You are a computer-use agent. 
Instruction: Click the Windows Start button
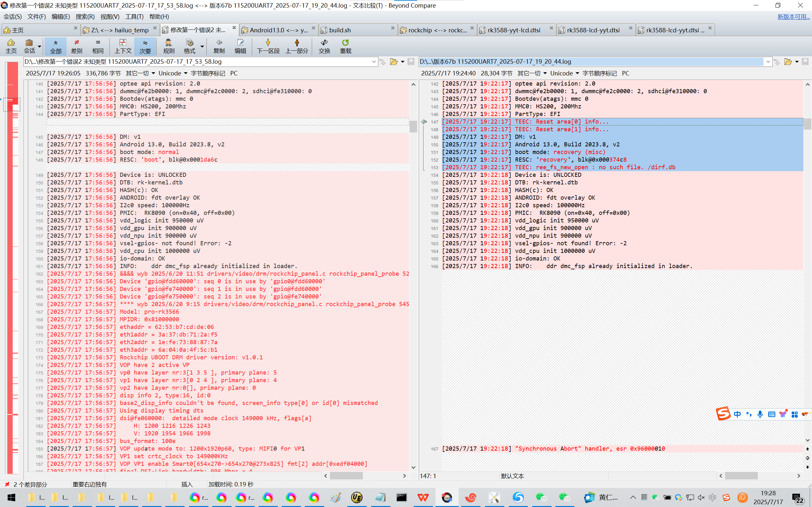coord(11,497)
